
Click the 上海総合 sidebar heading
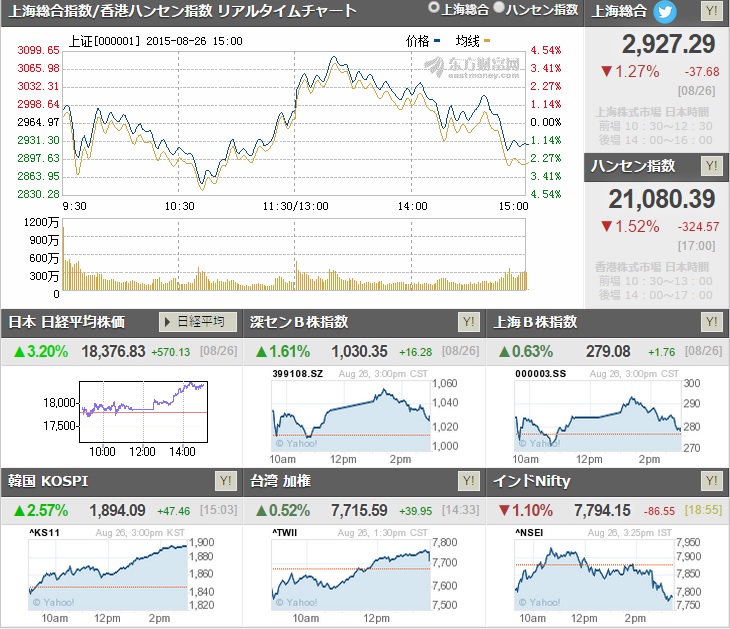tap(619, 11)
